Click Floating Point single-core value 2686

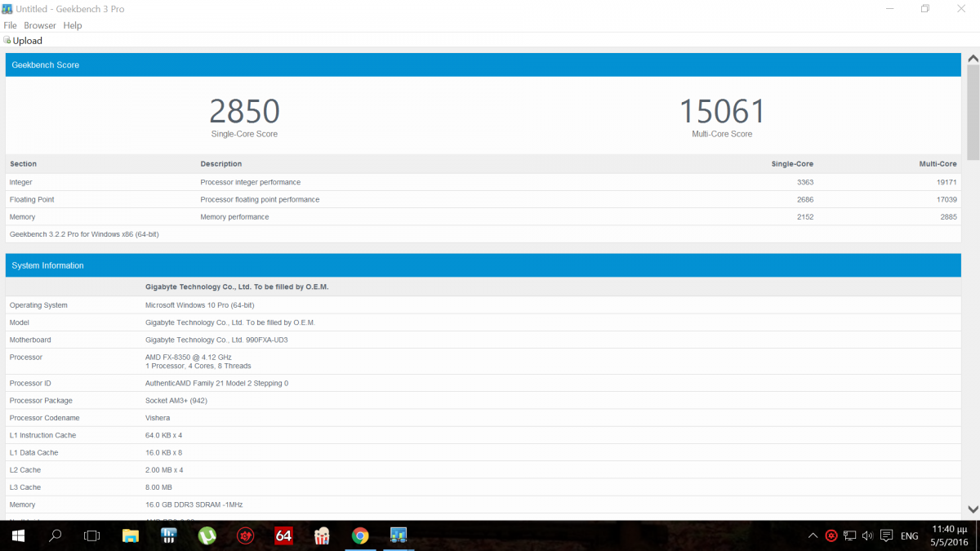pos(805,199)
